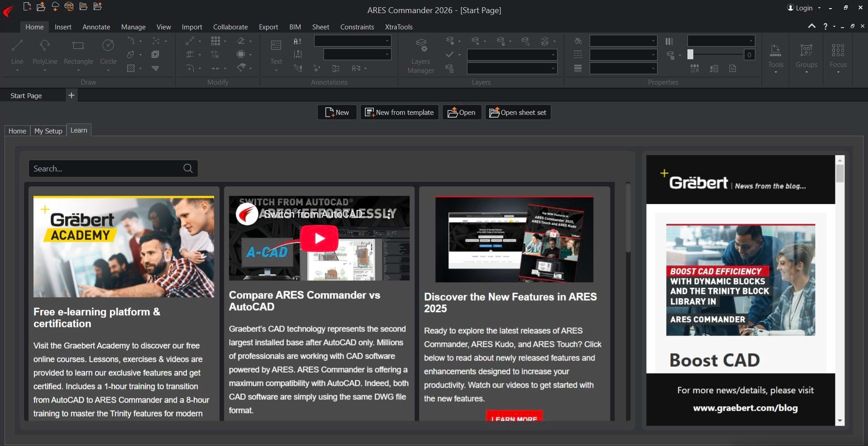This screenshot has width=868, height=446.
Task: Click the dimension icon in Annotations group
Action: (297, 55)
